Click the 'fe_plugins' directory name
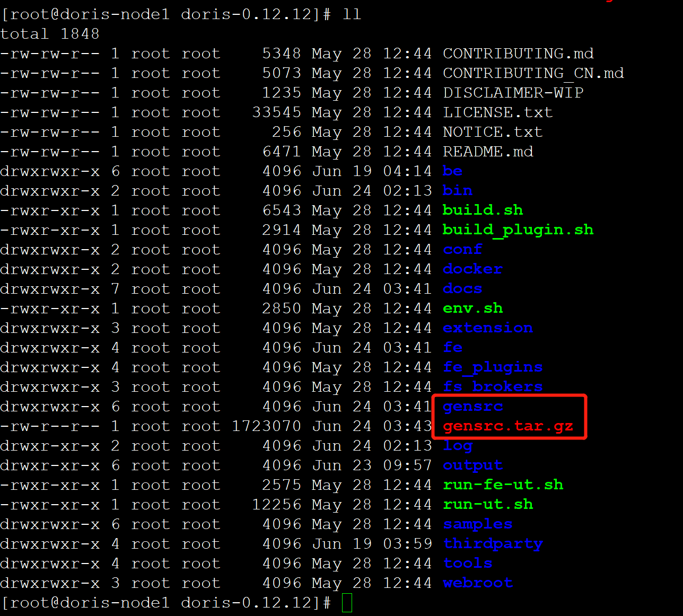Viewport: 683px width, 616px height. 493,367
